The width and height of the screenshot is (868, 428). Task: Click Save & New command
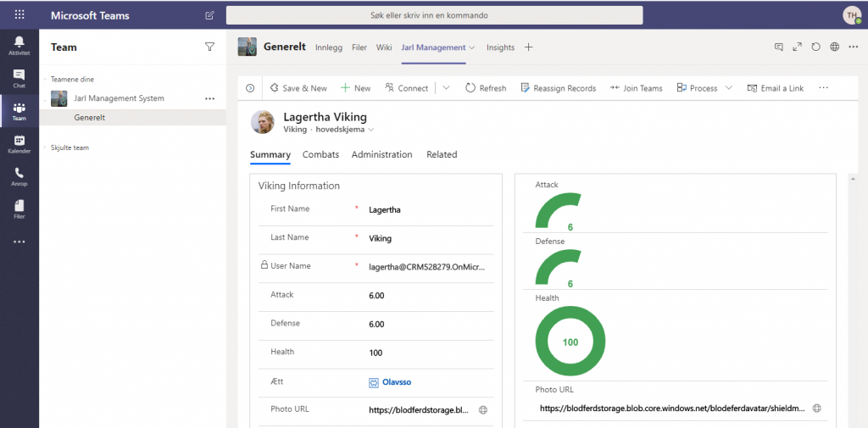tap(298, 88)
